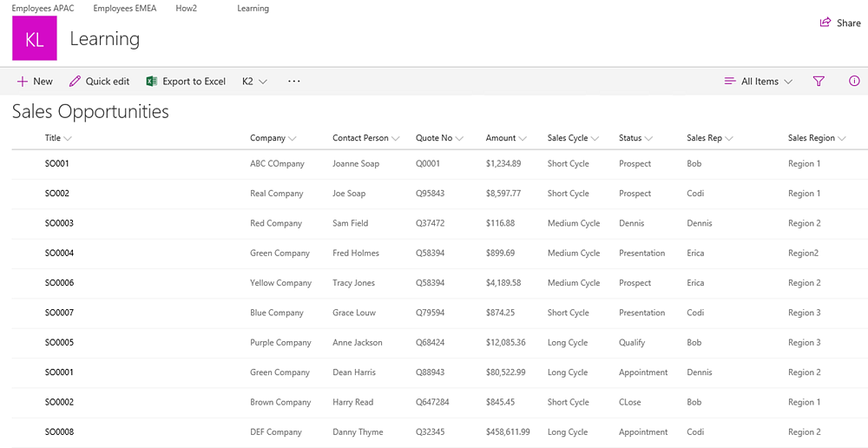Expand the Sales Region column dropdown

click(x=816, y=138)
